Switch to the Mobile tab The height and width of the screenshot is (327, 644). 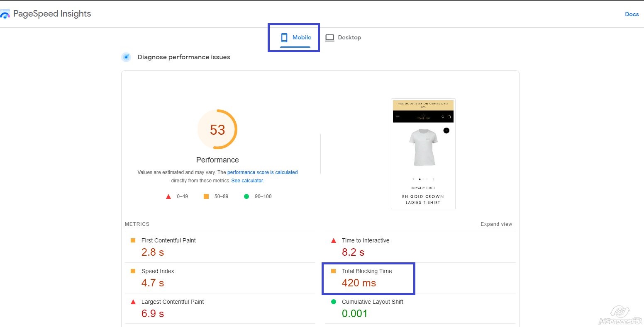coord(295,38)
